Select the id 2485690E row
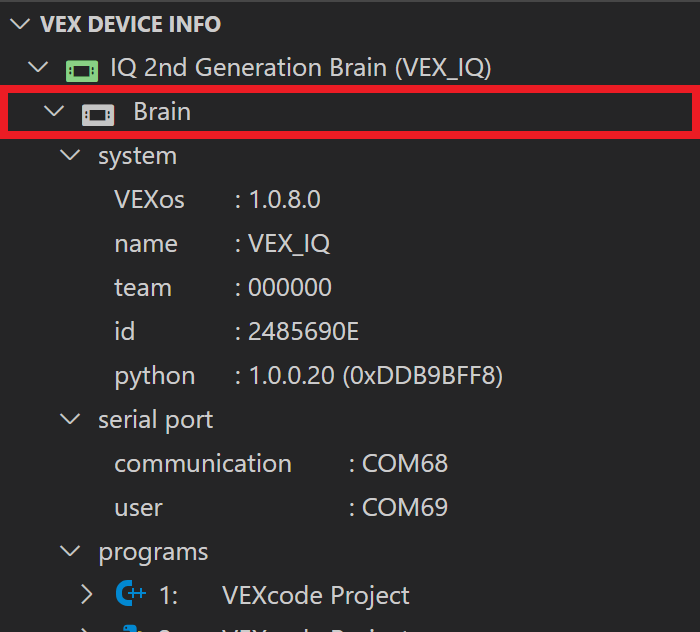 pos(236,332)
